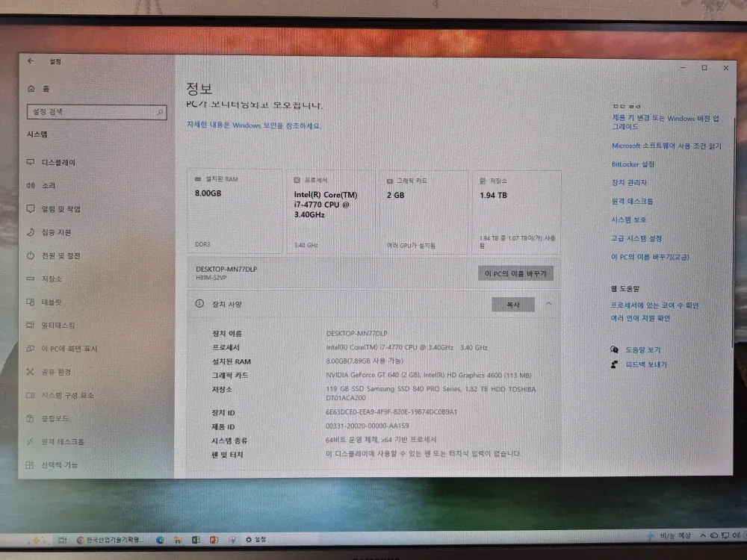Click the 복사 button for device specs
This screenshot has height=560, width=747.
[513, 305]
